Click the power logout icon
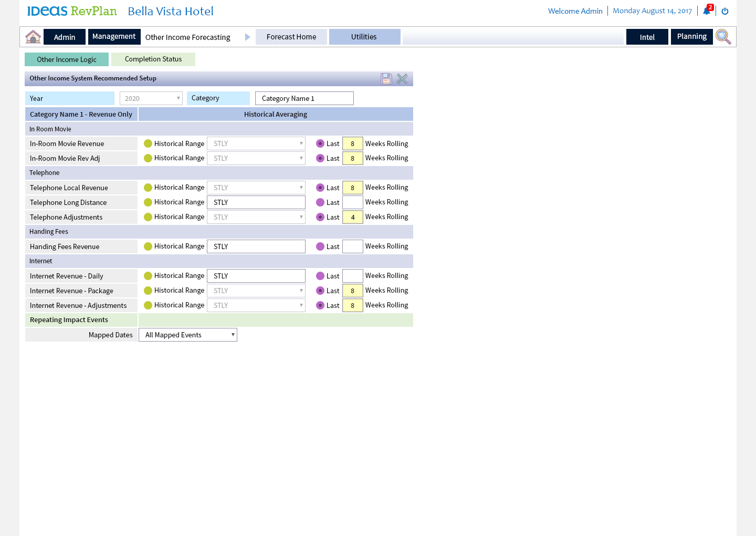 click(725, 11)
